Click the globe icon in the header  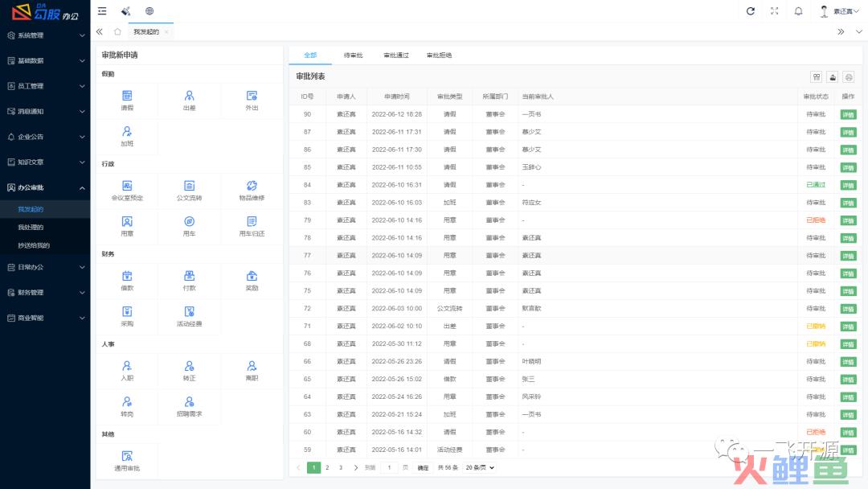pos(149,11)
